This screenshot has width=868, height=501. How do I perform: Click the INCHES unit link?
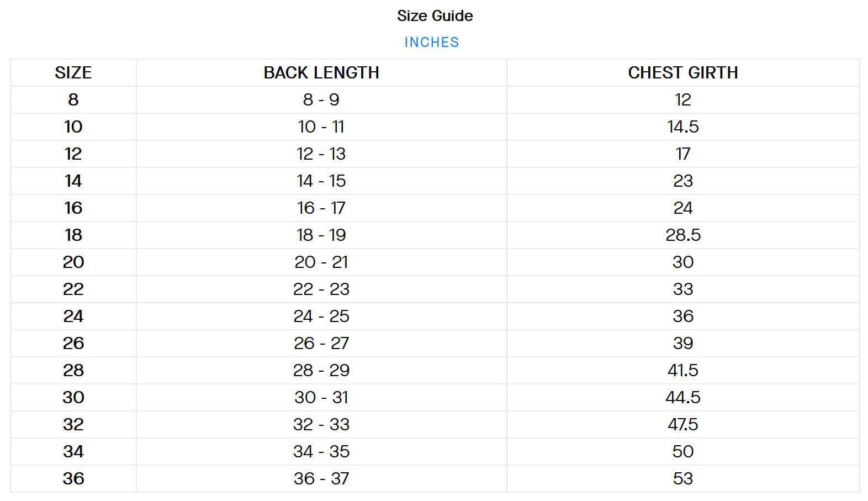(x=431, y=43)
